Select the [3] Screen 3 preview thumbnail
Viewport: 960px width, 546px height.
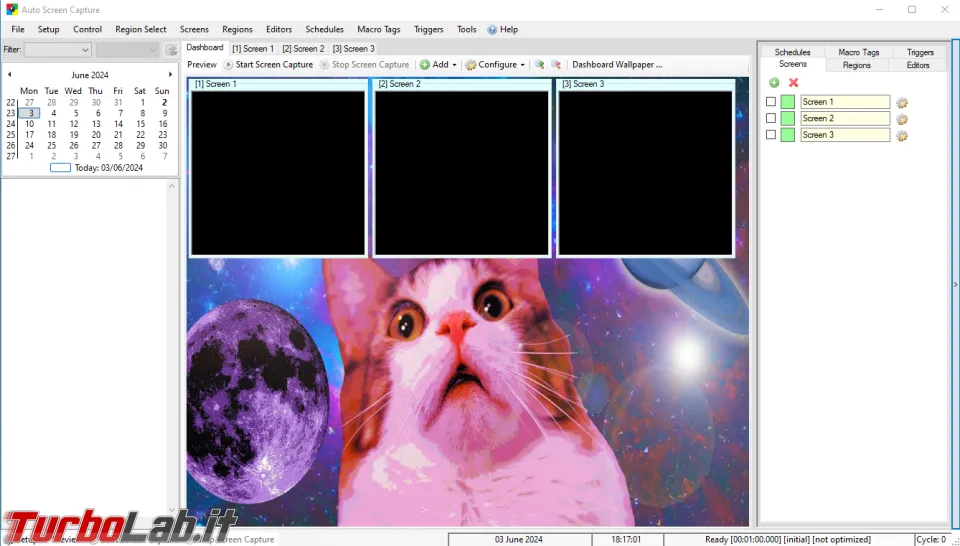click(645, 173)
